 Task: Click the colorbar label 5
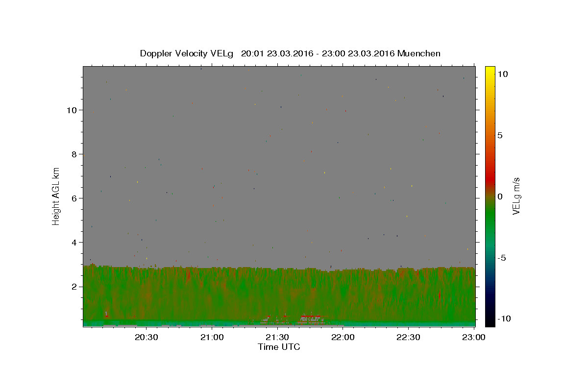500,135
